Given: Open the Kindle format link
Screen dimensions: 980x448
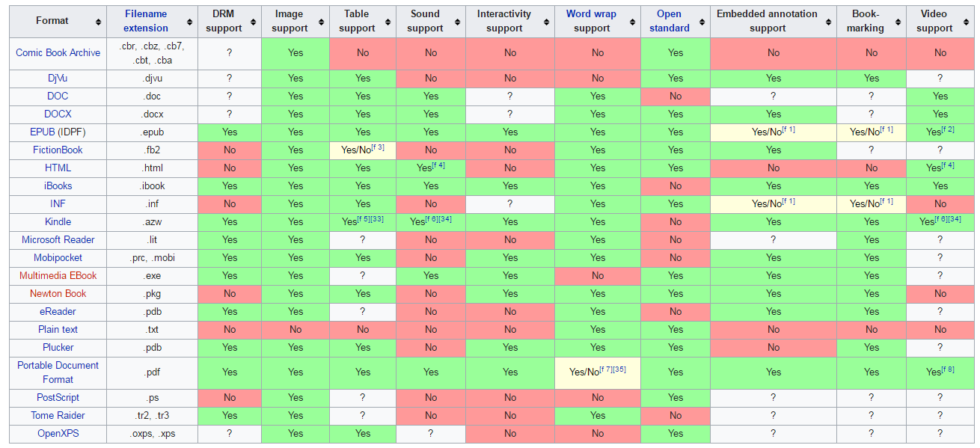Looking at the screenshot, I should point(58,222).
